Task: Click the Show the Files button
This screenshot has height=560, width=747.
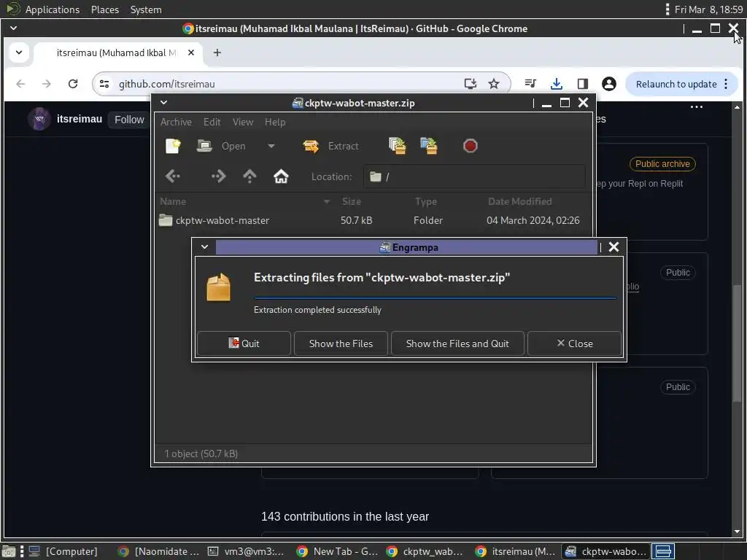Action: click(x=341, y=343)
